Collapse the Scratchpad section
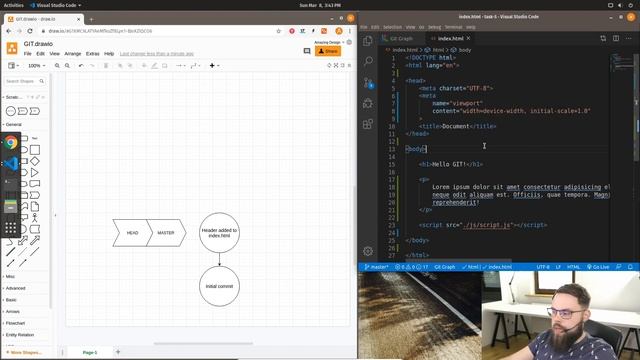The width and height of the screenshot is (640, 360). coord(13,97)
